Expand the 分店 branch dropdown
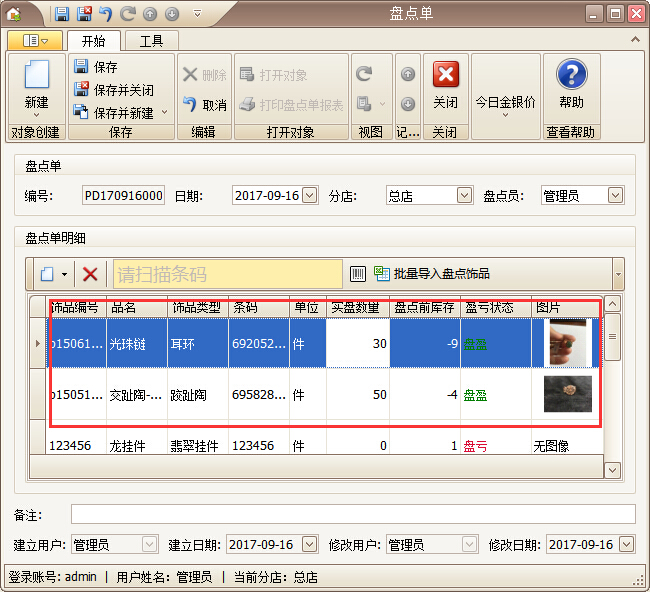 point(464,196)
